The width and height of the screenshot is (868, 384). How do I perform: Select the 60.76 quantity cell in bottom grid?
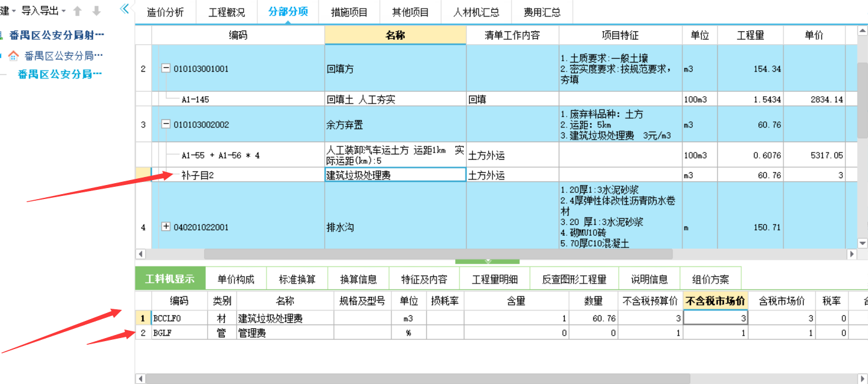594,318
